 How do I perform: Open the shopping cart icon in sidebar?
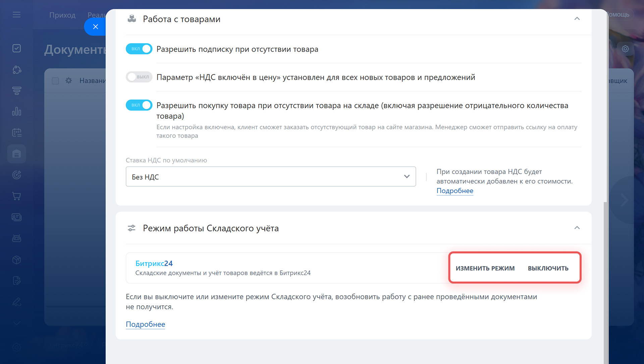coord(16,196)
